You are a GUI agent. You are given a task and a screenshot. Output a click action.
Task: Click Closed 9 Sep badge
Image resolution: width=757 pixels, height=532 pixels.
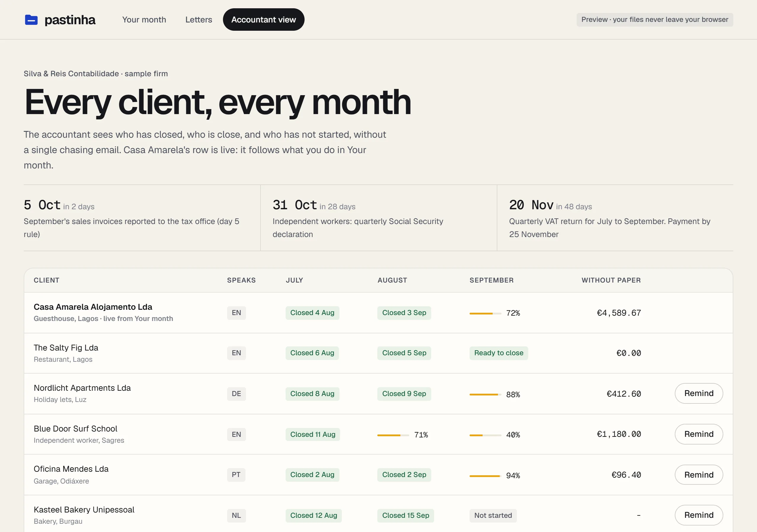pos(404,394)
